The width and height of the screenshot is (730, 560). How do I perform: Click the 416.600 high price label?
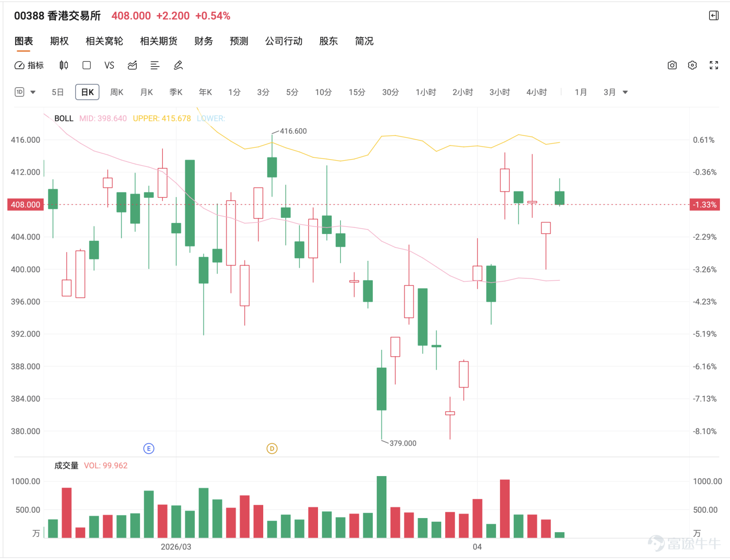293,131
